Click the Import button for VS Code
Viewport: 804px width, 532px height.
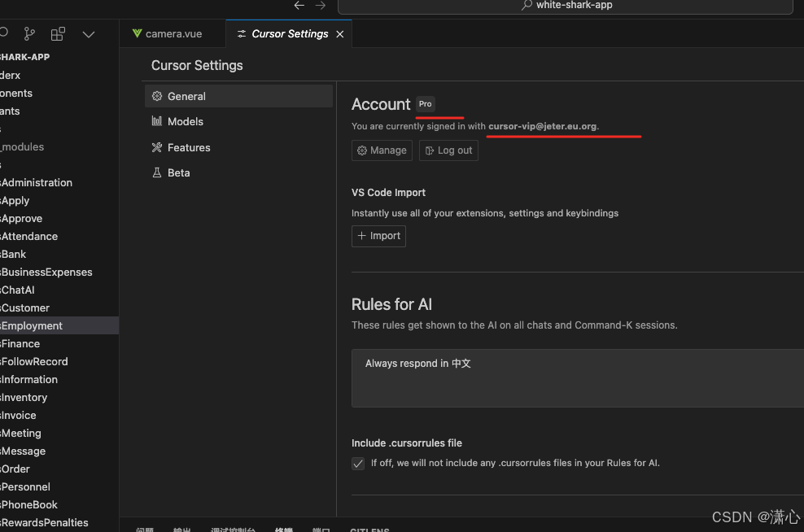coord(378,236)
